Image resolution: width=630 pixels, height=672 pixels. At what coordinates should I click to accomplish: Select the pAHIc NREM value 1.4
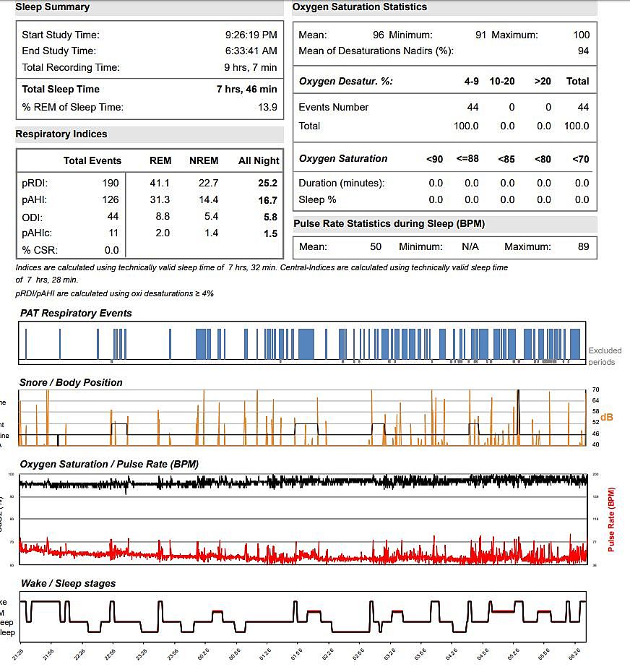click(211, 233)
